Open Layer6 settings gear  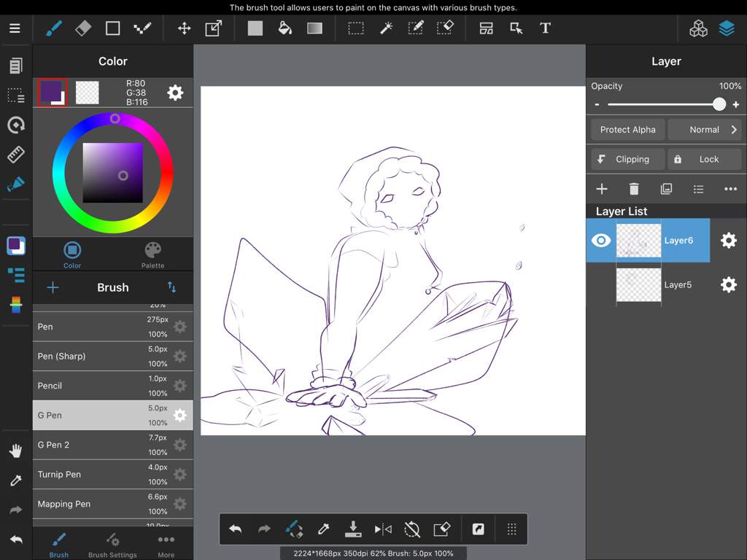pyautogui.click(x=729, y=241)
